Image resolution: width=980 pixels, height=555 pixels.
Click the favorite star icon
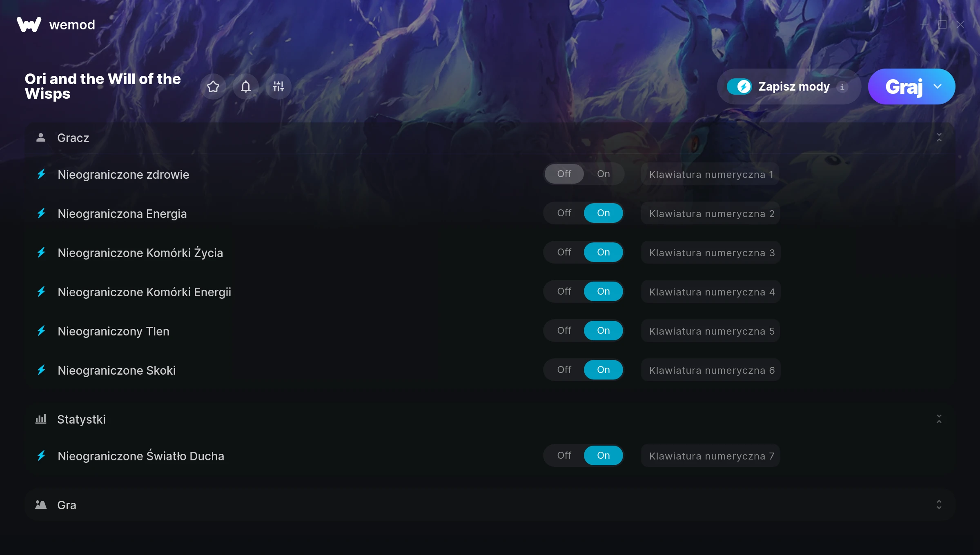(x=213, y=87)
